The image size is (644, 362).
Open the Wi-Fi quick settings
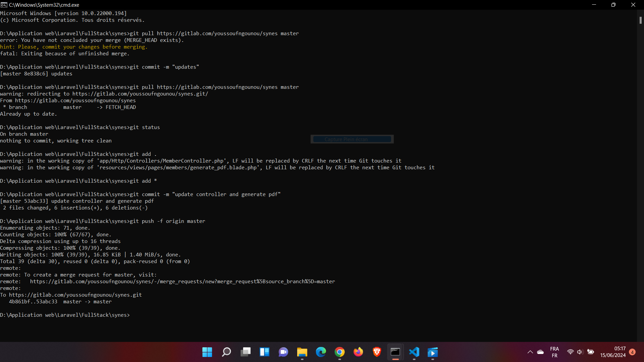tap(570, 352)
